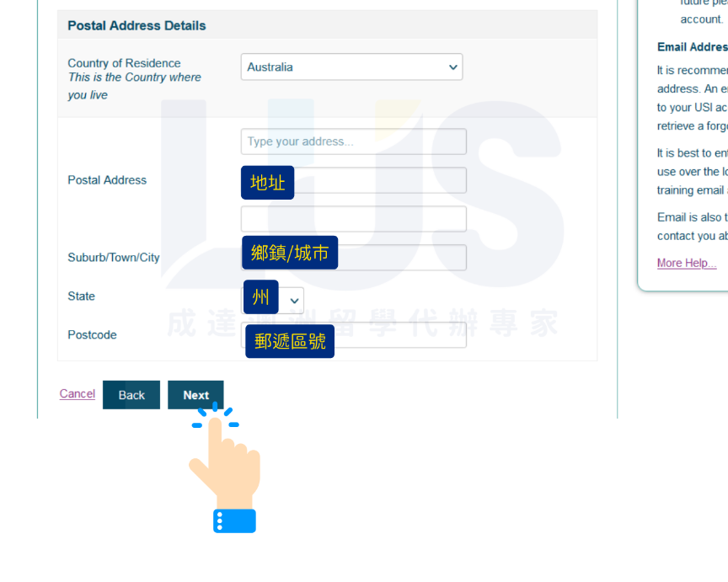
Task: Select the Suburb/Town/City text field
Action: (401, 258)
